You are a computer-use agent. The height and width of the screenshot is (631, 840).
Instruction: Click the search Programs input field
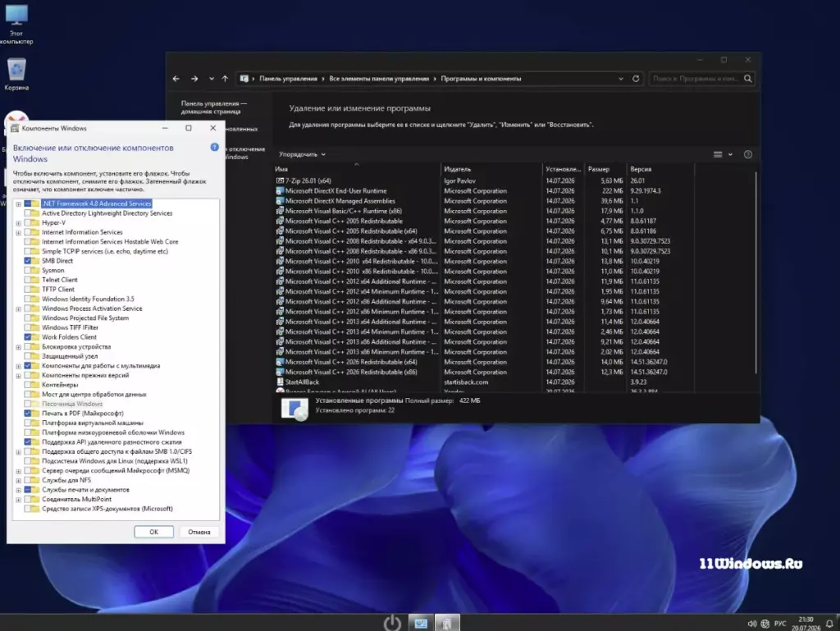click(696, 79)
